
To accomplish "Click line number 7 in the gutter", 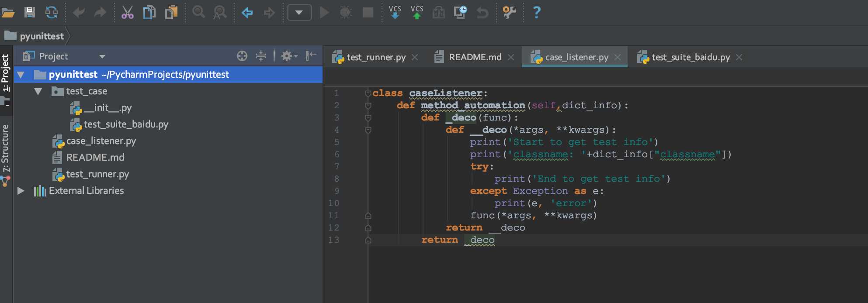I will click(x=337, y=166).
